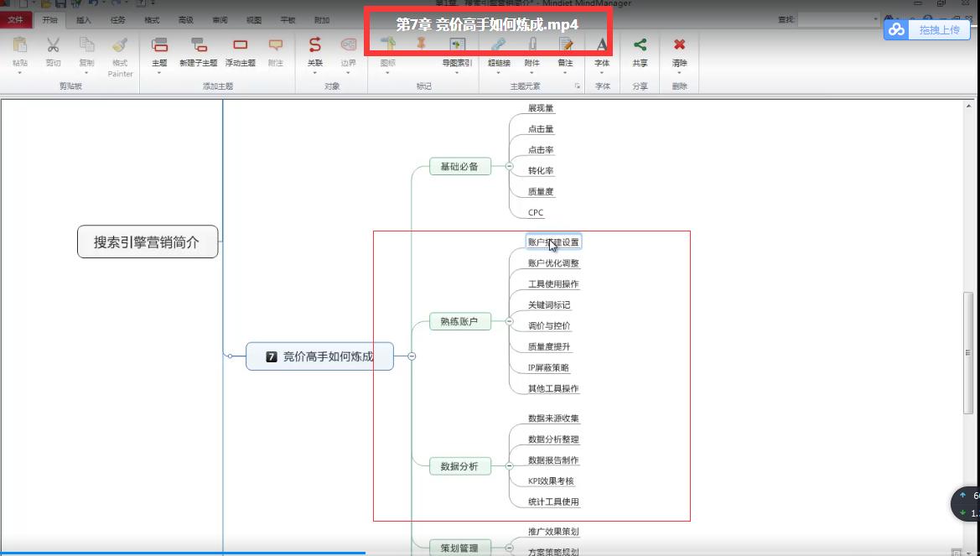
Task: Switch to the 插入 (Insert) ribbon tab
Action: coord(84,20)
